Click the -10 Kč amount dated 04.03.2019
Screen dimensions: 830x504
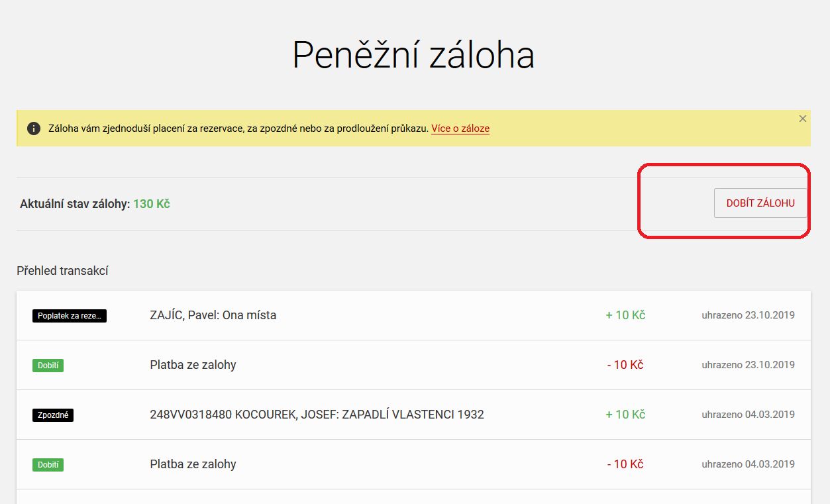click(x=625, y=464)
